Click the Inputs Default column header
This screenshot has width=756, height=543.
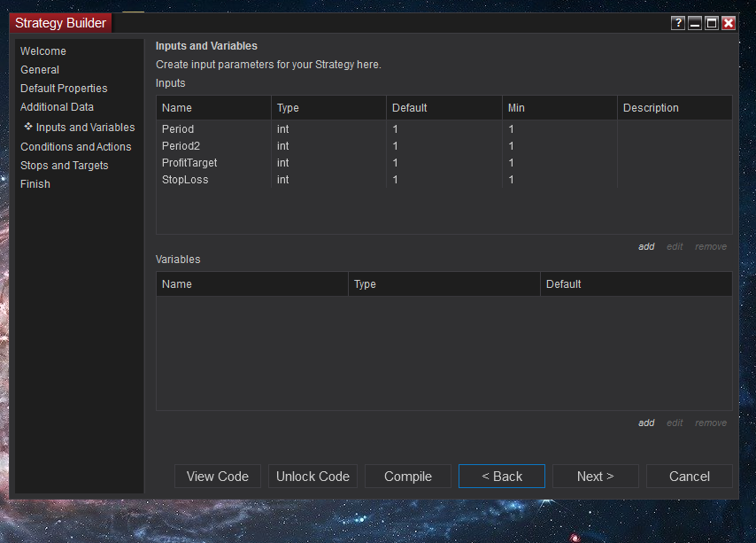444,108
